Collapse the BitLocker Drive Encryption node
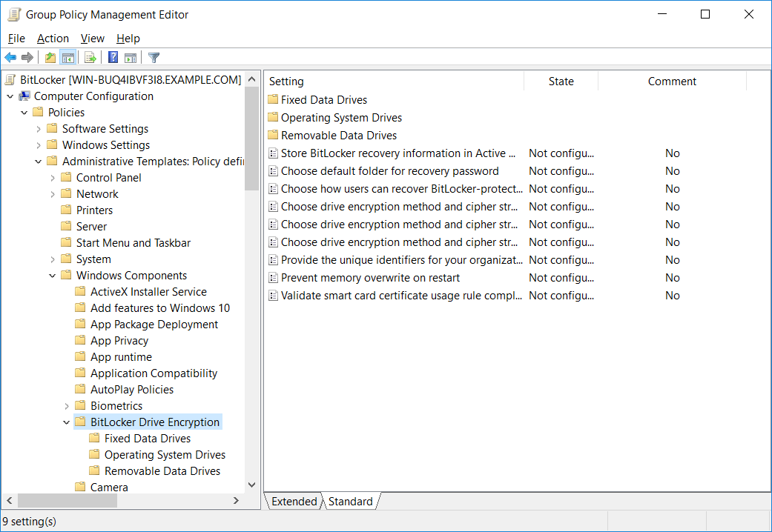This screenshot has height=532, width=772. tap(67, 422)
